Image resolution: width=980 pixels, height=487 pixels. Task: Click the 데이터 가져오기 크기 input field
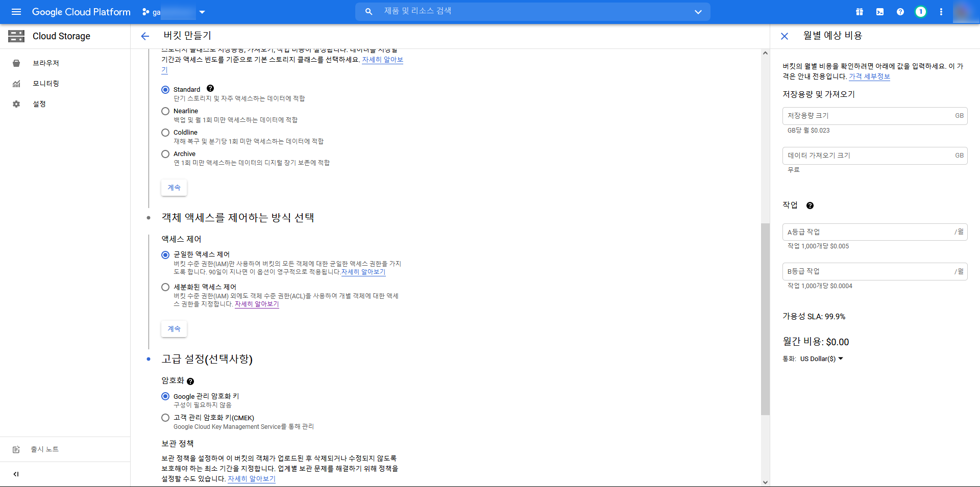tap(875, 156)
